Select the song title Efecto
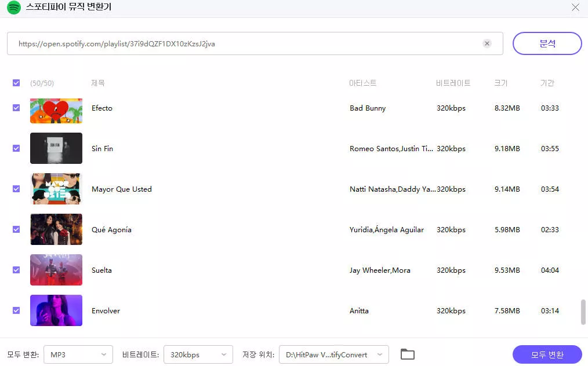Screen dimensions: 588x366 click(x=102, y=108)
